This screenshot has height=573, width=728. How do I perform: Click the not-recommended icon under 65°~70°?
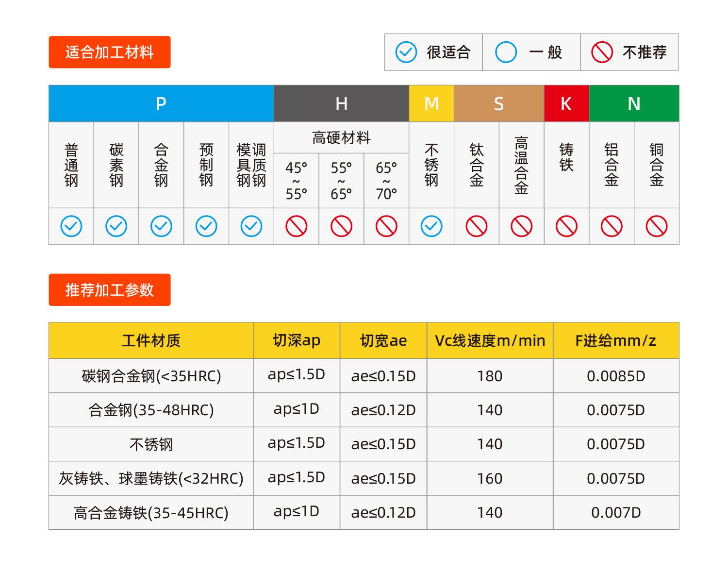pos(386,226)
